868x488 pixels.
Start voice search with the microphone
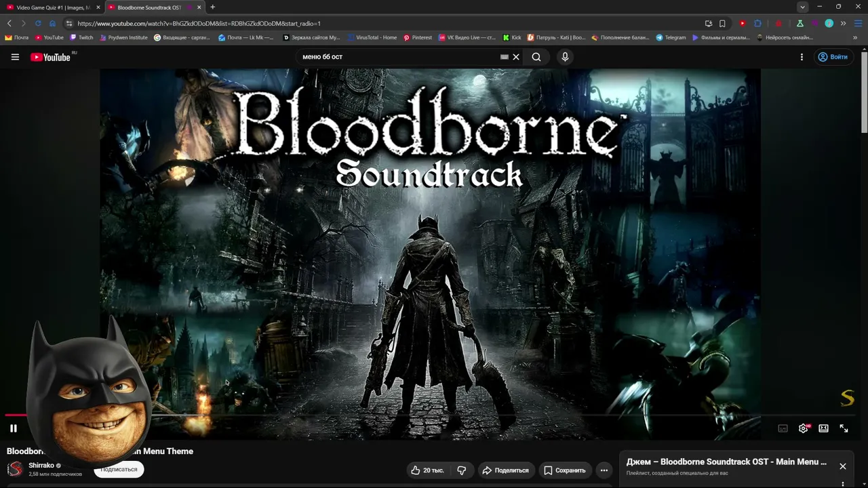(565, 57)
